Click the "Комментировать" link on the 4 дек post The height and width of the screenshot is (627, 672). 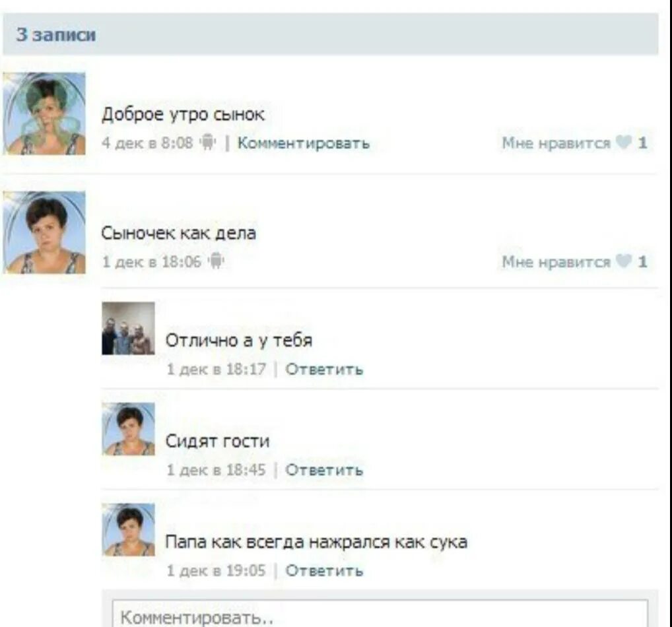(304, 143)
